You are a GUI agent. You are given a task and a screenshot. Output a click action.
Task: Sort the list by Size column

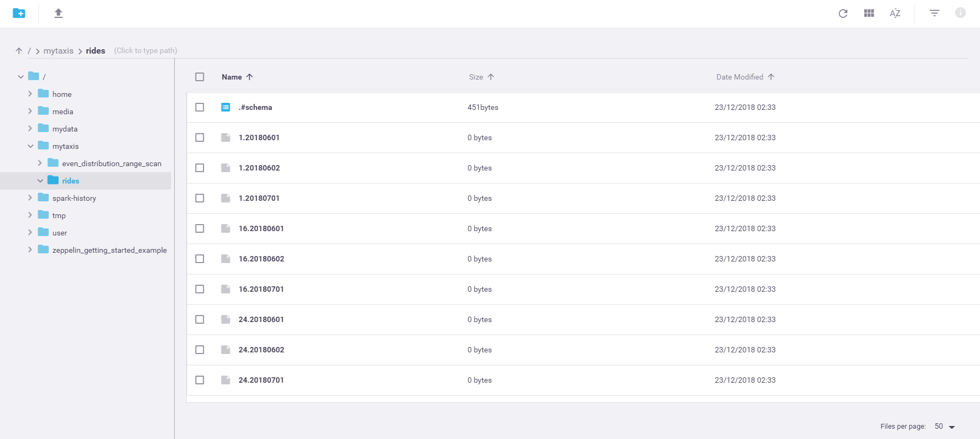click(x=481, y=77)
